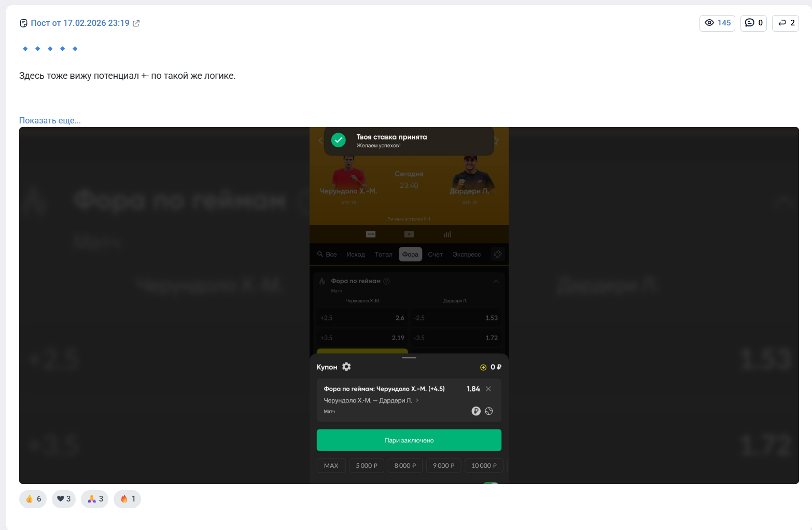This screenshot has width=812, height=530.
Task: Click the reposts counter showing 2
Action: point(786,23)
